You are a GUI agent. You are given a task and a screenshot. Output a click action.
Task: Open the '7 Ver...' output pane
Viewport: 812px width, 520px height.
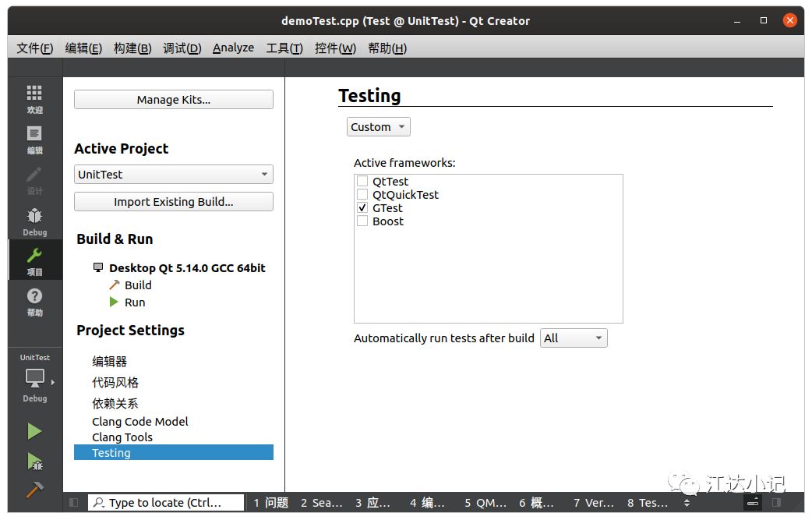[x=594, y=502]
